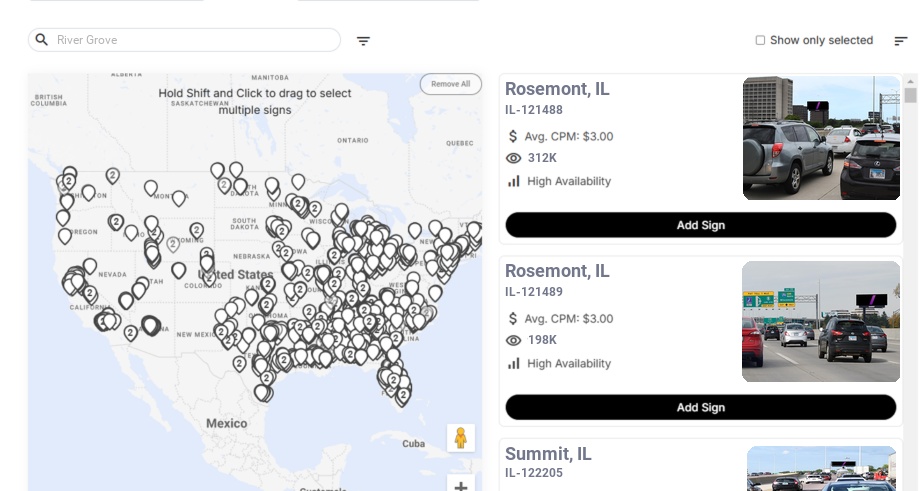Click dollar CPM icon on IL-121488 listing
The height and width of the screenshot is (491, 920).
click(x=514, y=136)
